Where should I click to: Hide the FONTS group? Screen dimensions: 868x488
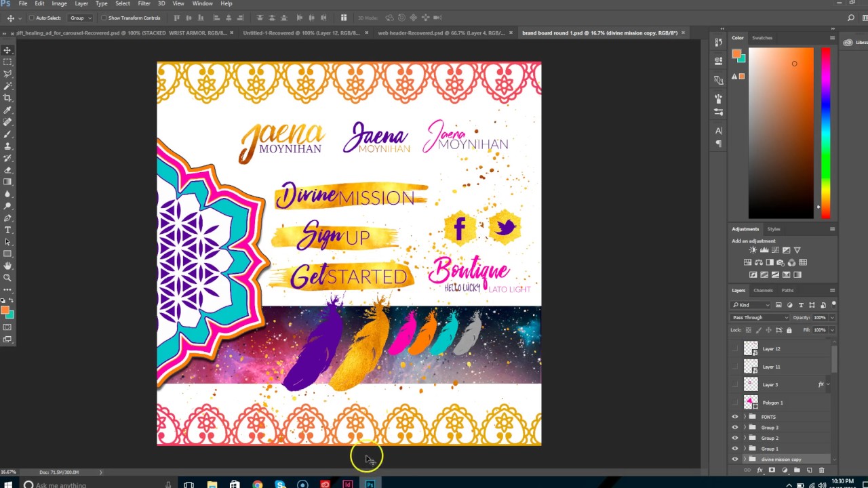point(735,417)
